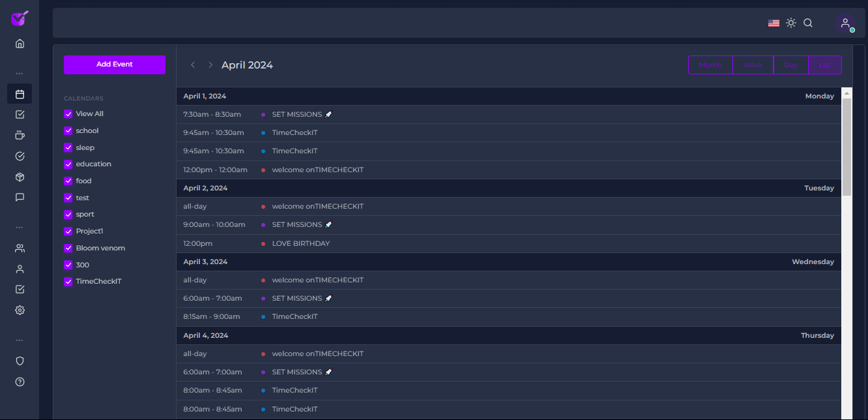Viewport: 868px width, 420px height.
Task: Go to home via sidebar icon
Action: click(20, 44)
